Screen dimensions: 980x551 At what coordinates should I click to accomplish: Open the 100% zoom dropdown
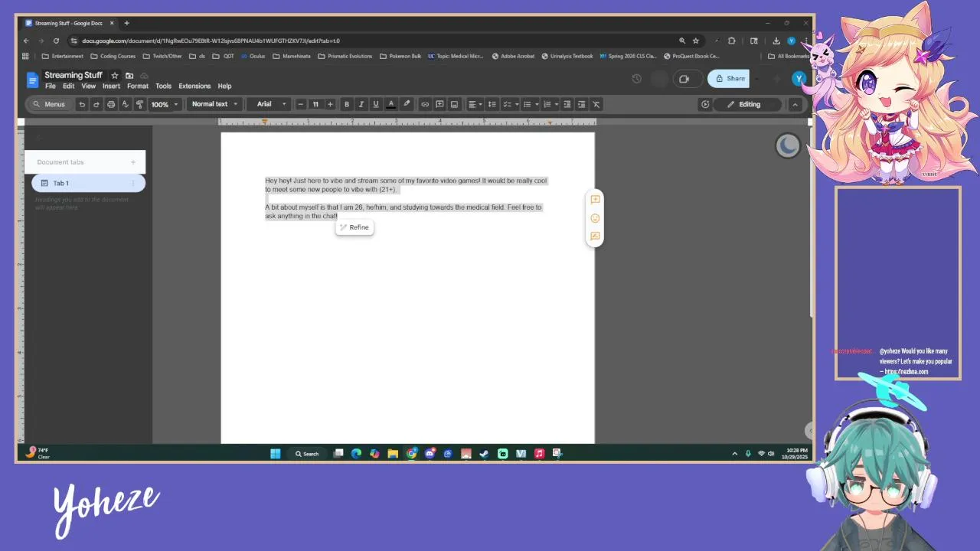(x=164, y=104)
